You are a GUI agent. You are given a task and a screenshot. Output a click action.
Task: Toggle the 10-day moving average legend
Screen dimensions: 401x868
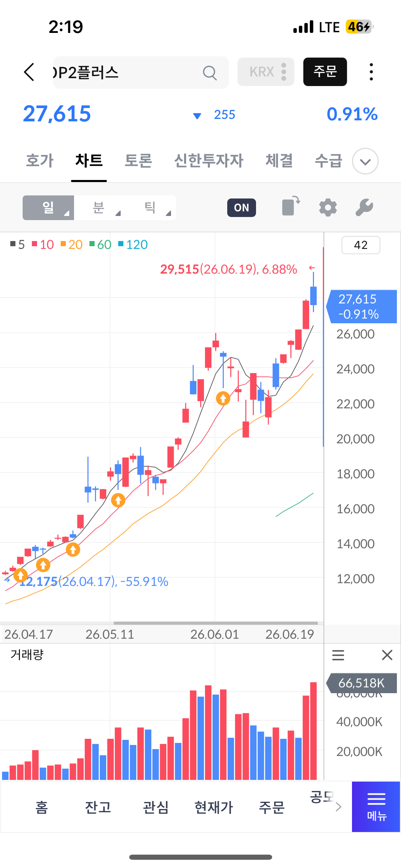(x=43, y=244)
